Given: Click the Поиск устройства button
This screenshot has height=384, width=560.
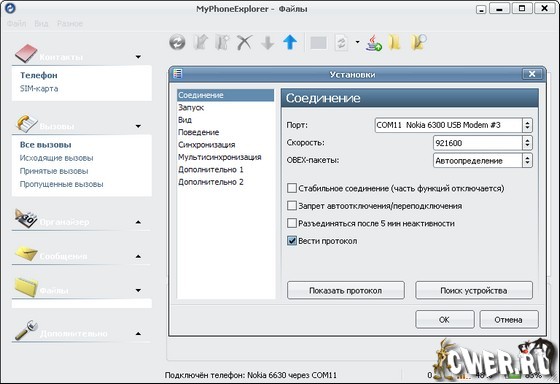Looking at the screenshot, I should [x=474, y=290].
